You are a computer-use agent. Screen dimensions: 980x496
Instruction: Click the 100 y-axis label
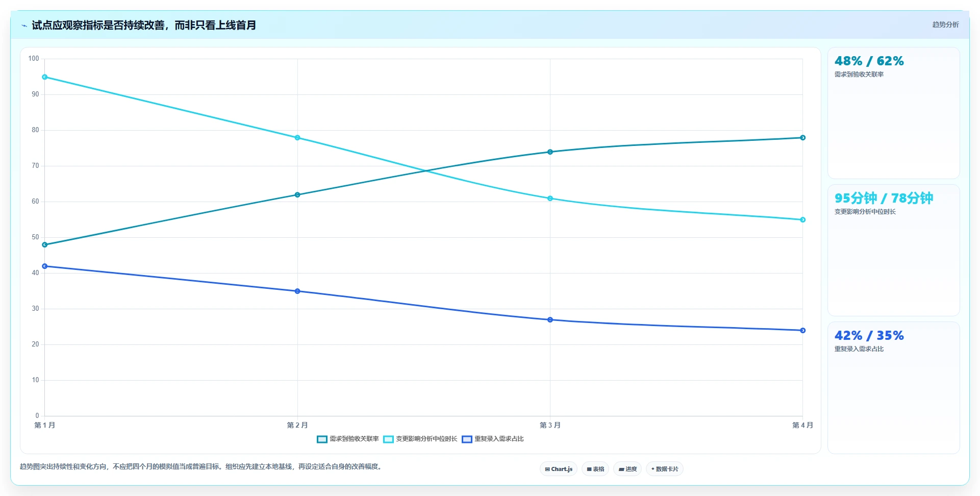pos(34,59)
